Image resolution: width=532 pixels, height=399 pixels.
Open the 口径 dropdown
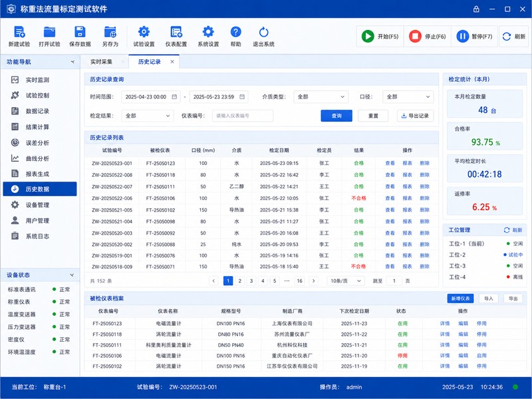[x=408, y=96]
